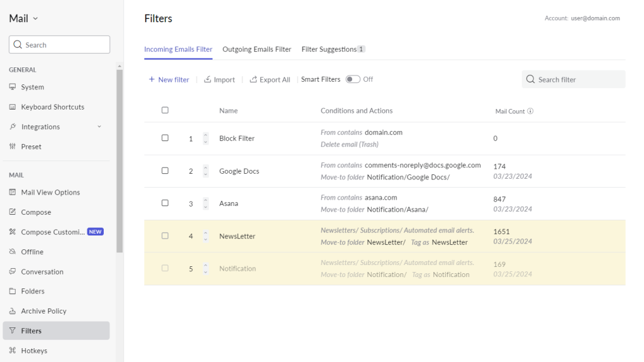Expand the Integrations chevron
Screen dimensions: 644x362
pos(98,127)
